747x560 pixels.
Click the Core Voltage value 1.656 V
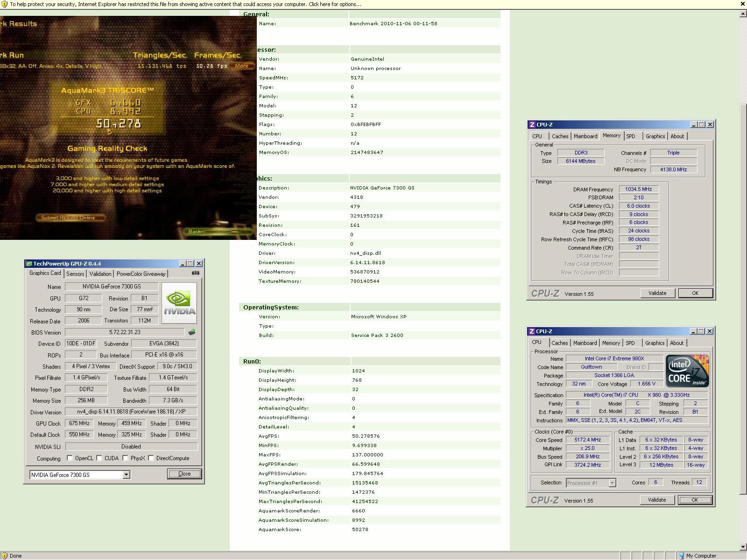point(647,384)
